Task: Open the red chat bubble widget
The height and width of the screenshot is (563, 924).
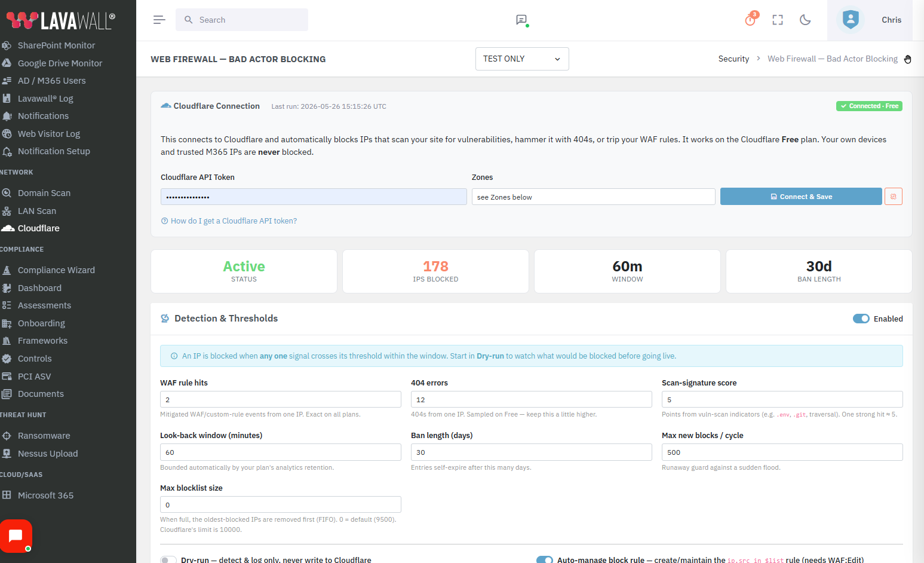Action: click(x=16, y=536)
